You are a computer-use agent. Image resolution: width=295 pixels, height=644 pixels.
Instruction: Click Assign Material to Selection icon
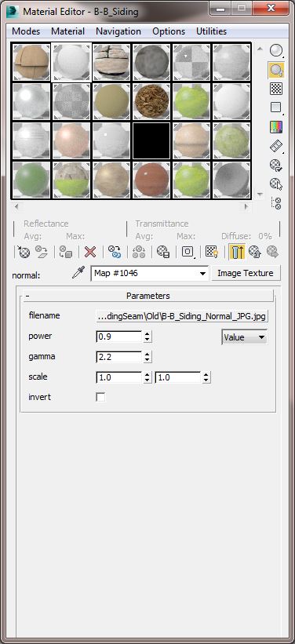(66, 251)
